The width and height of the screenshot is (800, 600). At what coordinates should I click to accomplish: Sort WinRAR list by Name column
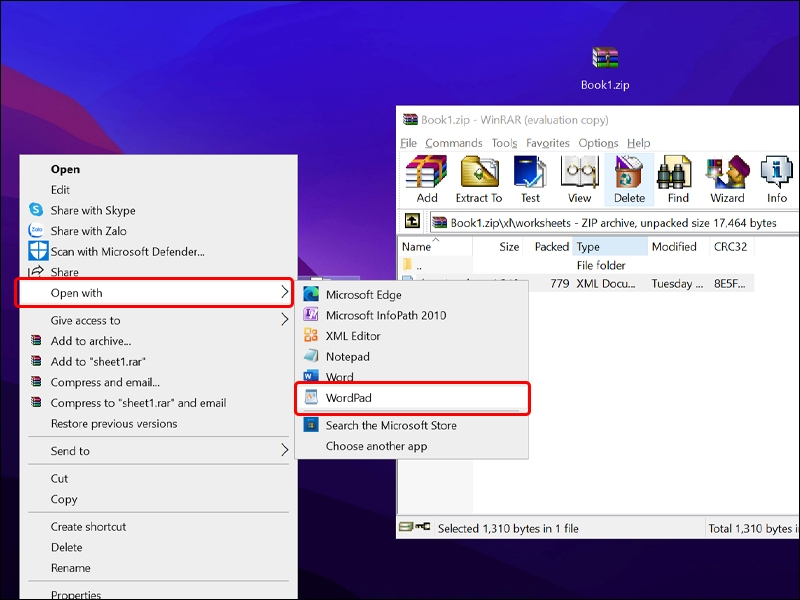[435, 246]
